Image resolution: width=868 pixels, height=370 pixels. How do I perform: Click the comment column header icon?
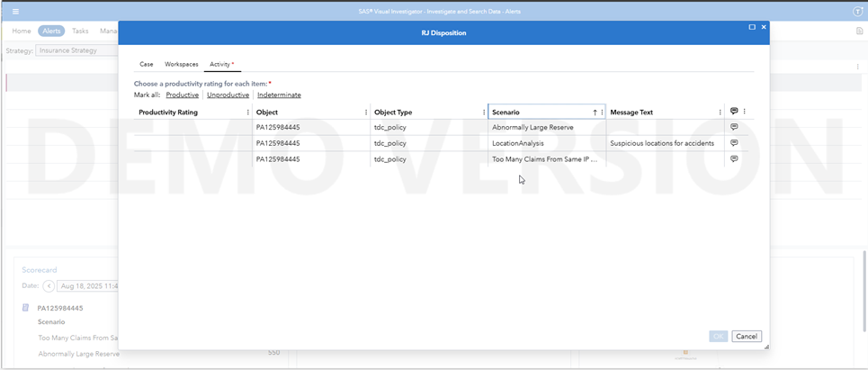pos(734,112)
